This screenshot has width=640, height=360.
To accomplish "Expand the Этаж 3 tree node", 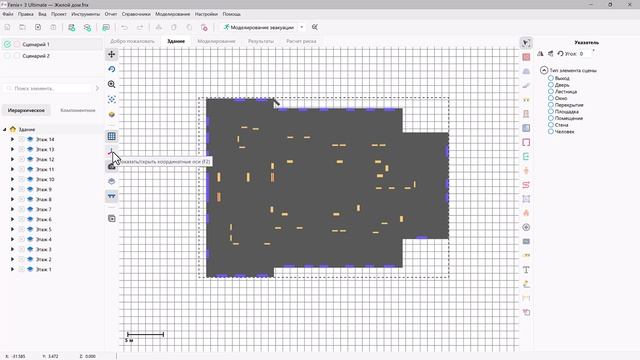I will [x=12, y=249].
